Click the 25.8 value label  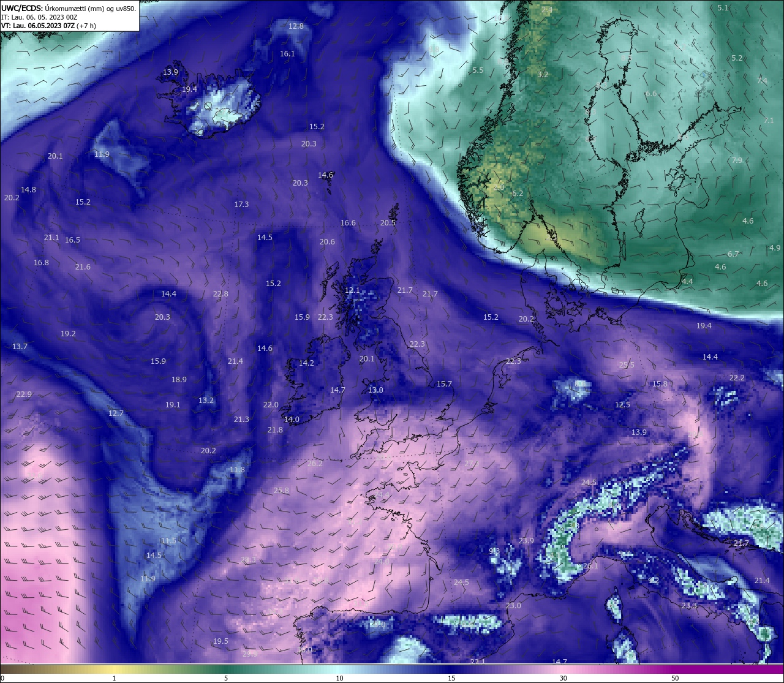click(x=281, y=490)
